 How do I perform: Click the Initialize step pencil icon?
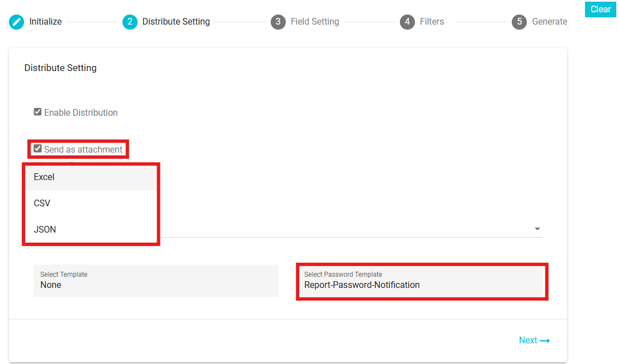point(17,22)
